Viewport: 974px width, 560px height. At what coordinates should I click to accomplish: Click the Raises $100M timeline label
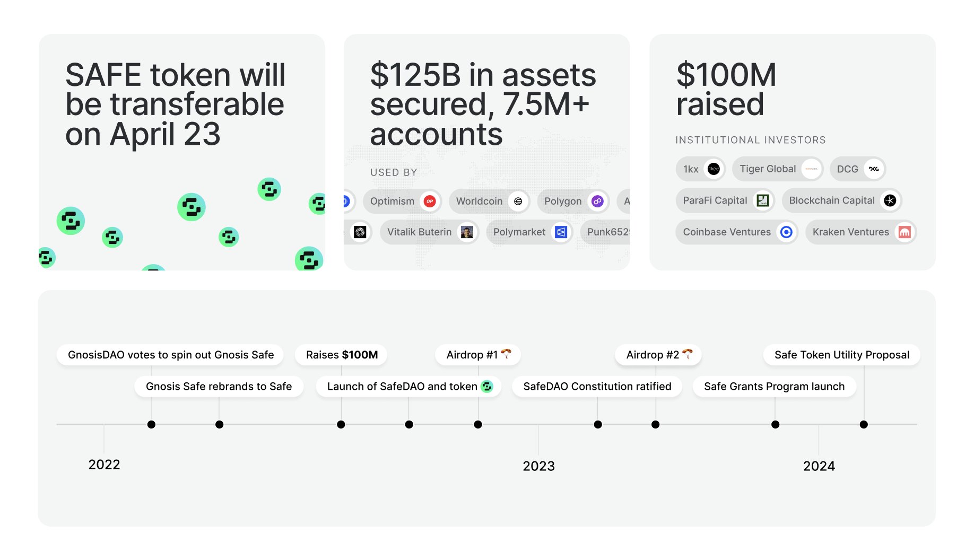click(x=342, y=355)
